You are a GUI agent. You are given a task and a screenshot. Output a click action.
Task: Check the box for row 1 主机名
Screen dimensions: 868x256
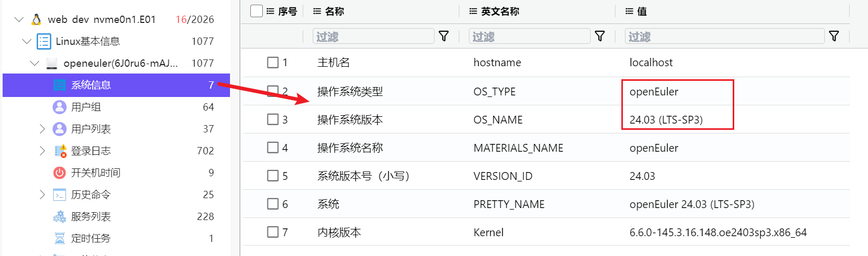coord(273,63)
